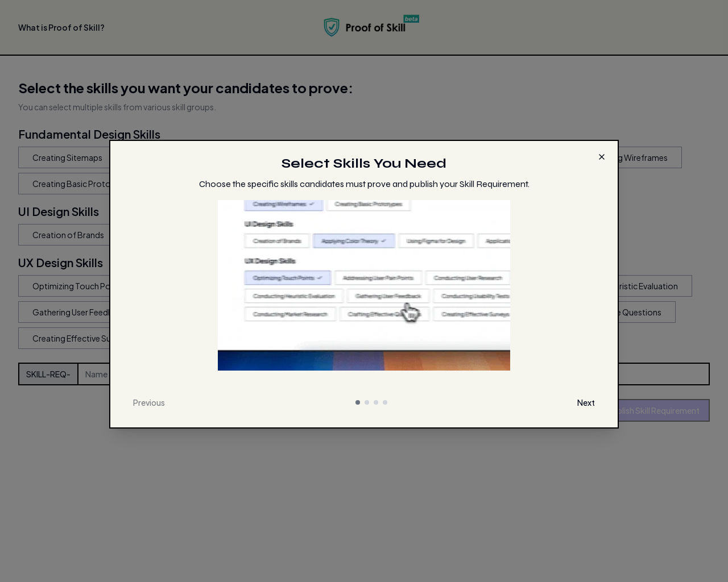728x582 pixels.
Task: Click the 'Select the skills you want' heading
Action: pos(185,88)
